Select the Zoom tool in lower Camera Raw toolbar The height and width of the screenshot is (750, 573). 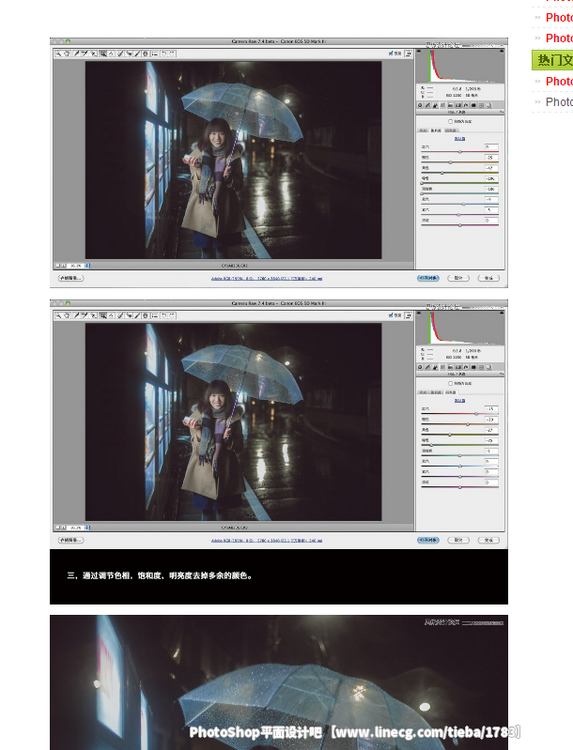[x=59, y=316]
